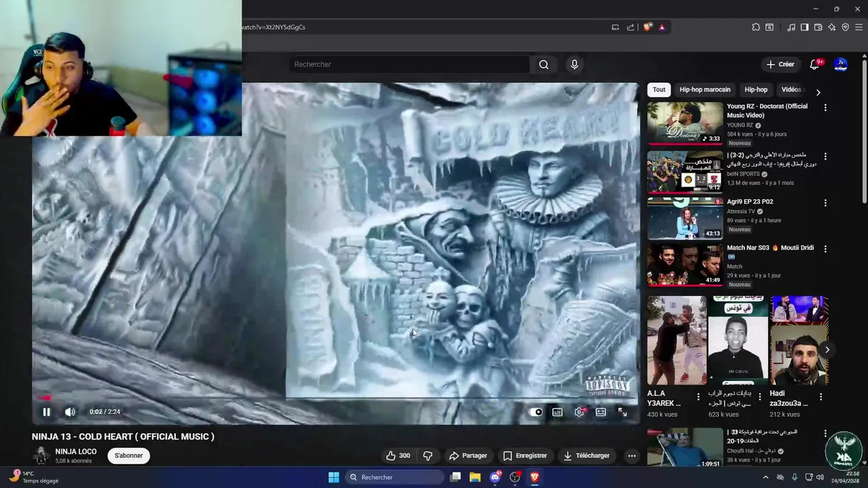The height and width of the screenshot is (488, 868).
Task: Open the NINJA LOCO channel link
Action: 76,451
